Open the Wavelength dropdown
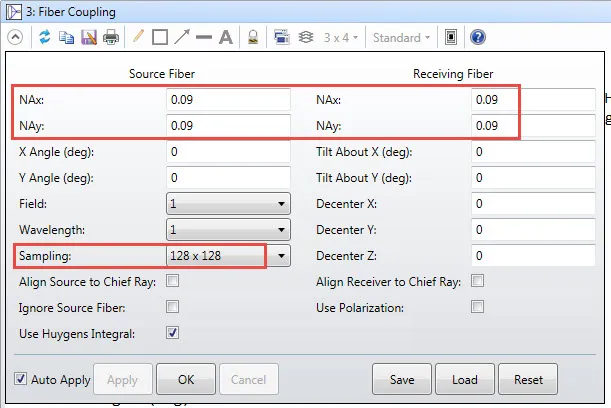 (x=280, y=230)
